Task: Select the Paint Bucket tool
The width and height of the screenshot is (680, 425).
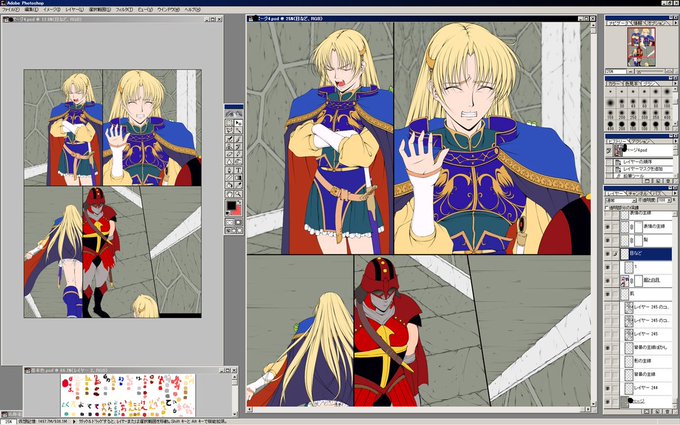Action: pyautogui.click(x=229, y=185)
